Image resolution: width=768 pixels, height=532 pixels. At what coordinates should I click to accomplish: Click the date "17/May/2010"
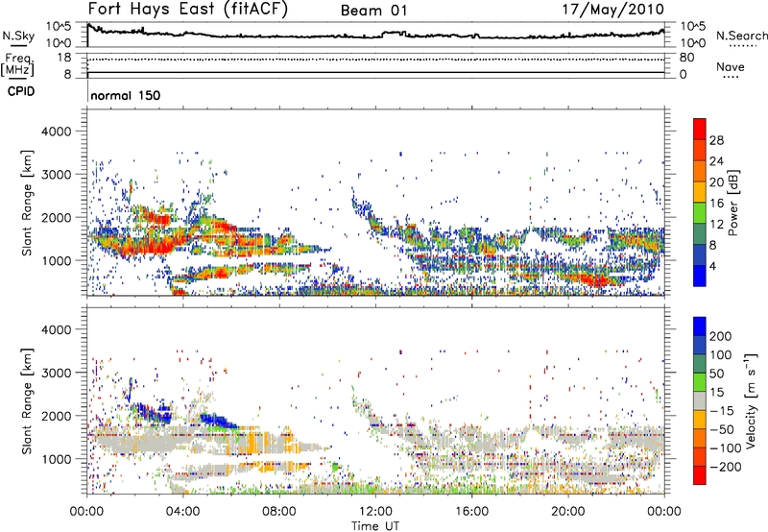tap(612, 10)
